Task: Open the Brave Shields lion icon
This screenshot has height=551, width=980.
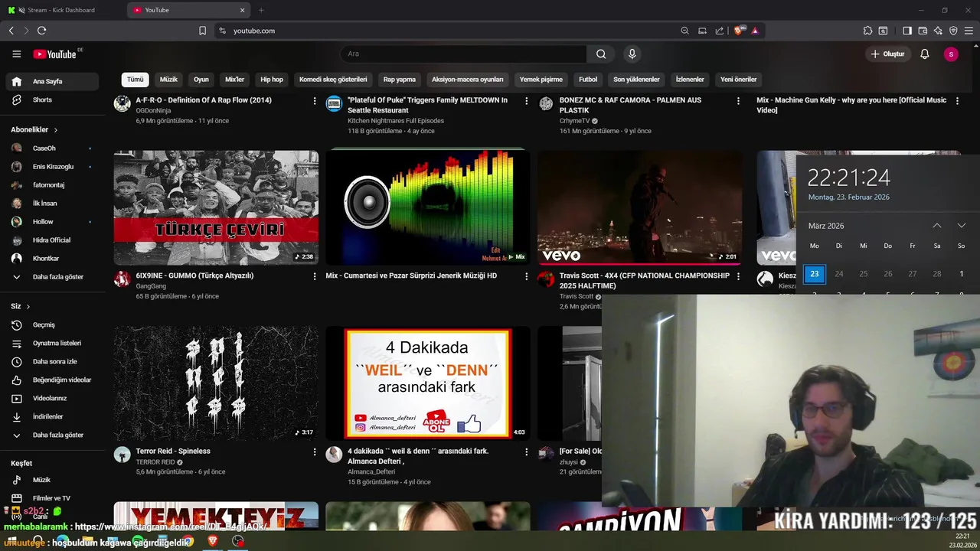Action: click(x=739, y=31)
